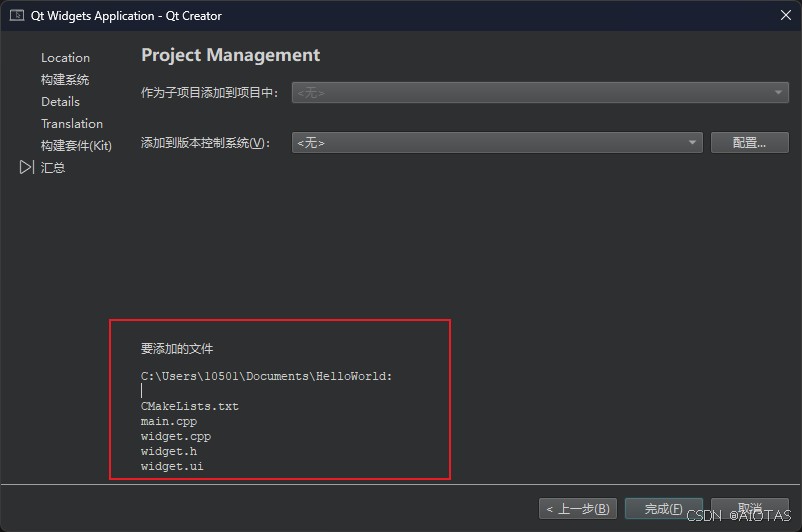
Task: Click widget.ui in the file list
Action: tap(173, 467)
